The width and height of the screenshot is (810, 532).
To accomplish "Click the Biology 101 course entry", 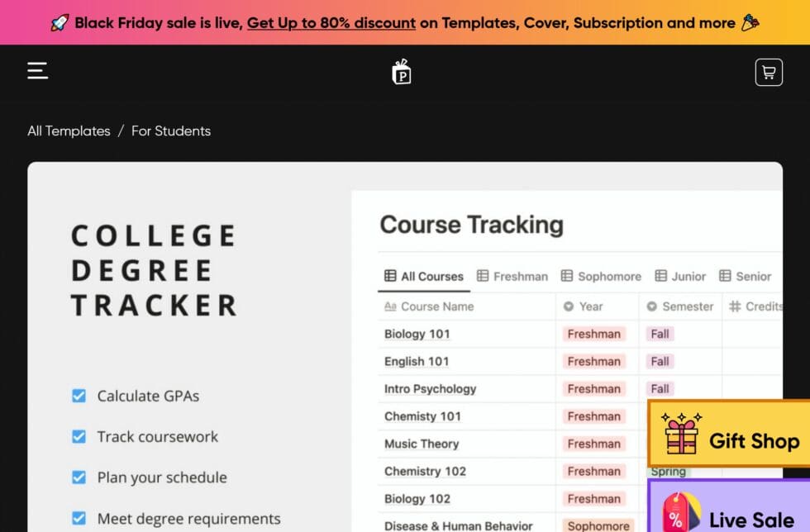I will coord(417,334).
